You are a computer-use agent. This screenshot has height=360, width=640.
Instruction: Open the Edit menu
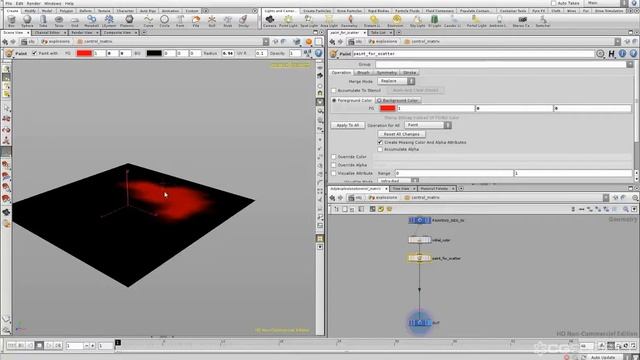(x=20, y=3)
